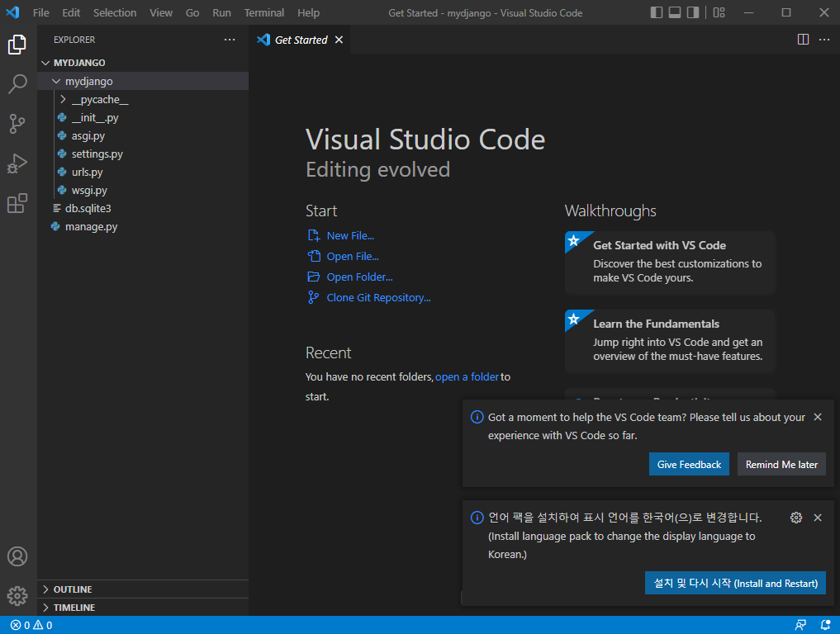Open the Edit menu
The height and width of the screenshot is (634, 840).
tap(71, 12)
